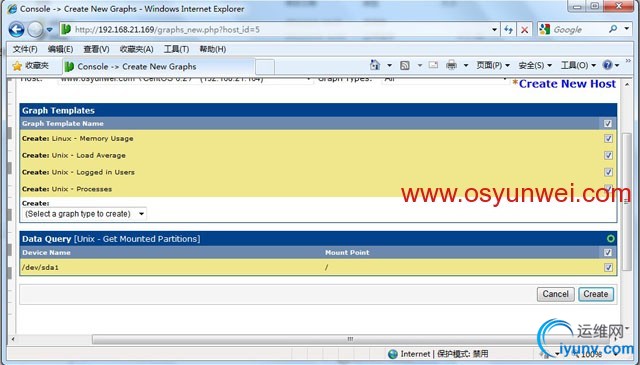The height and width of the screenshot is (365, 640).
Task: Expand the address bar history dropdown
Action: (x=494, y=29)
